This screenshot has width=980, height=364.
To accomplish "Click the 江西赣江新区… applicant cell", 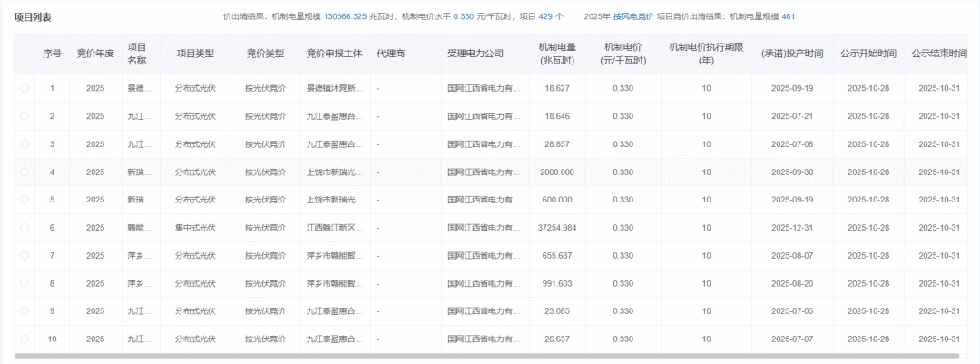I will [335, 228].
